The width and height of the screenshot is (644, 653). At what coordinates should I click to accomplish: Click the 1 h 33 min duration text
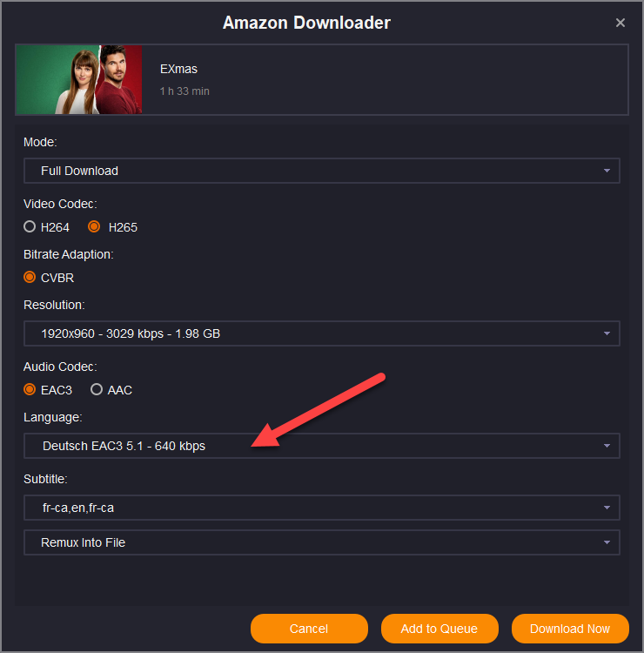click(x=184, y=91)
